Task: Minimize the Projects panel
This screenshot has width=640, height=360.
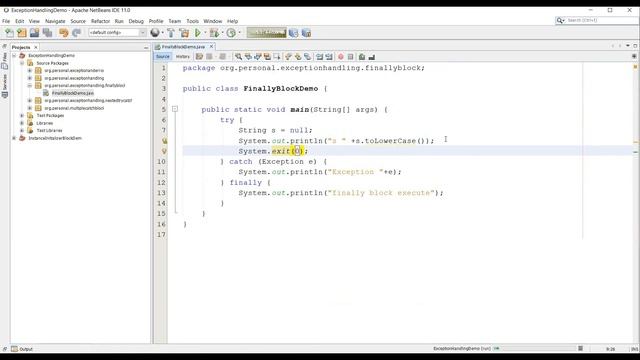Action: 146,48
